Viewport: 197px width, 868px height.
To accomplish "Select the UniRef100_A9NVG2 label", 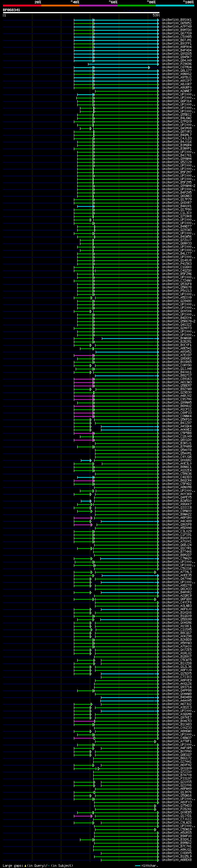I will pyautogui.click(x=176, y=74).
